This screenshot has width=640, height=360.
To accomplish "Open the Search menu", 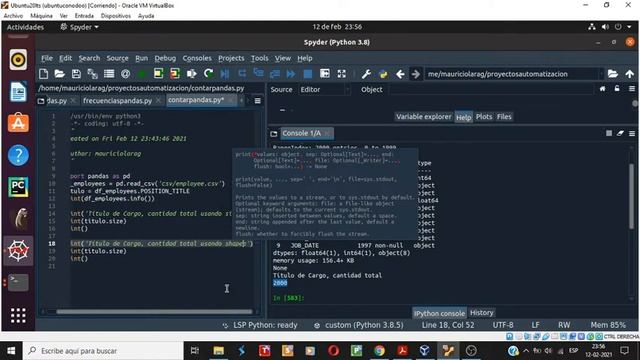I will pos(89,58).
